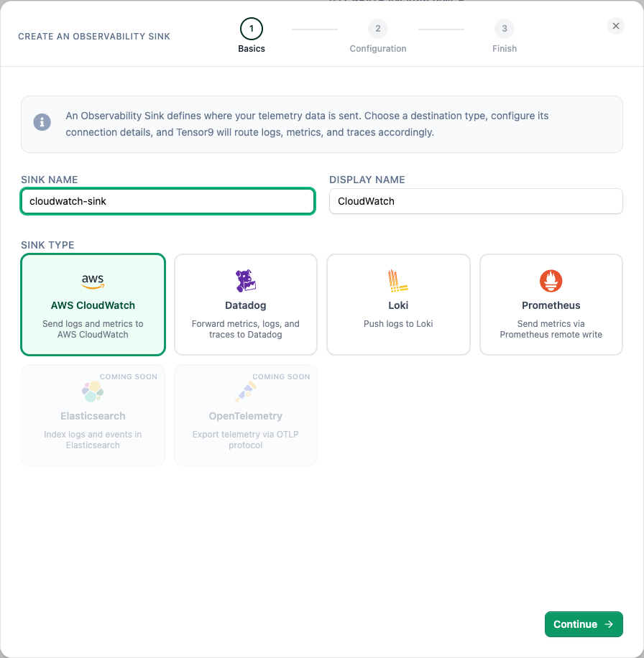
Task: Click the OpenTelemetry coming soon card
Action: coord(246,415)
